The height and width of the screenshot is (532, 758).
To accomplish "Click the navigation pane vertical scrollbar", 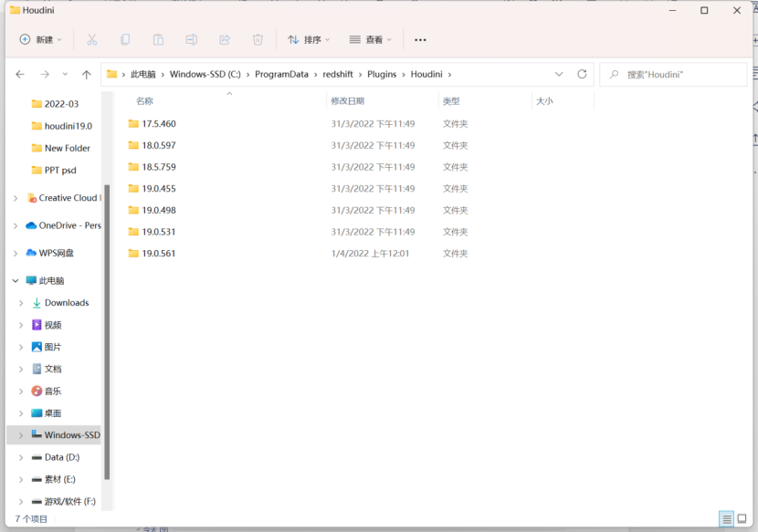I will (107, 332).
